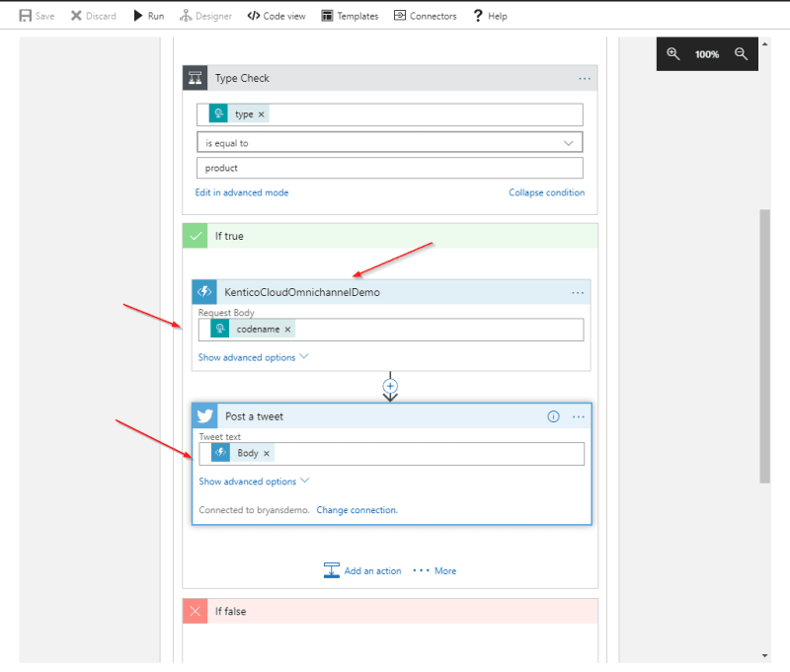Viewport: 790px width, 672px height.
Task: Remove the codename token
Action: tap(287, 330)
